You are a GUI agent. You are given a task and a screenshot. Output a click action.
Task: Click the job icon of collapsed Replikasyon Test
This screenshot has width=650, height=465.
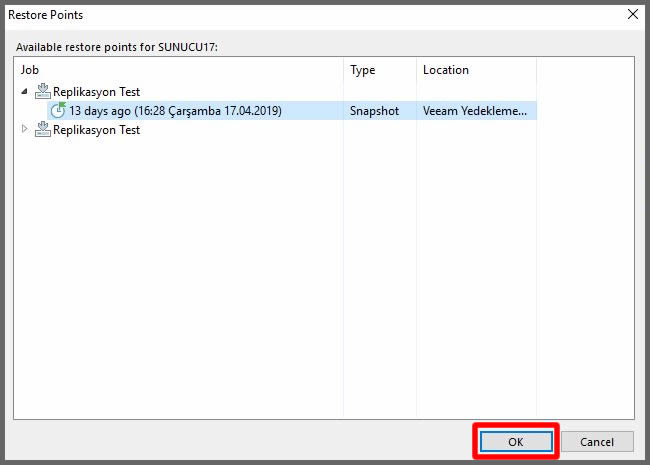coord(42,130)
